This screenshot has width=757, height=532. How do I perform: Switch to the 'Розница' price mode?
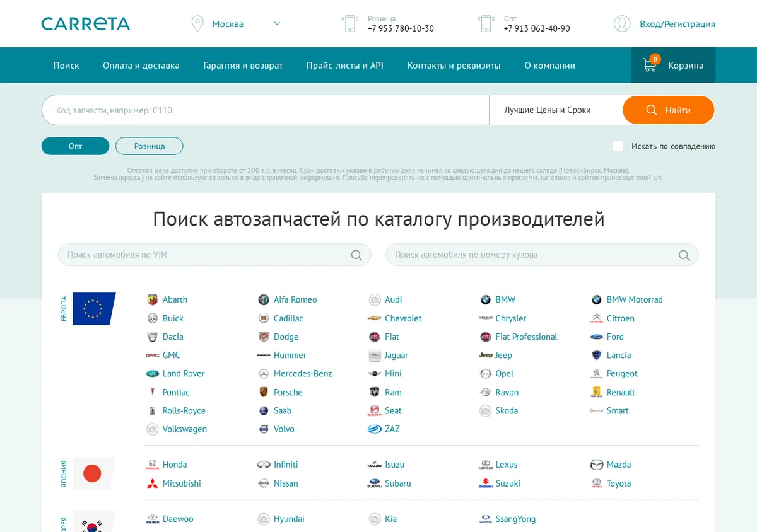[x=150, y=146]
